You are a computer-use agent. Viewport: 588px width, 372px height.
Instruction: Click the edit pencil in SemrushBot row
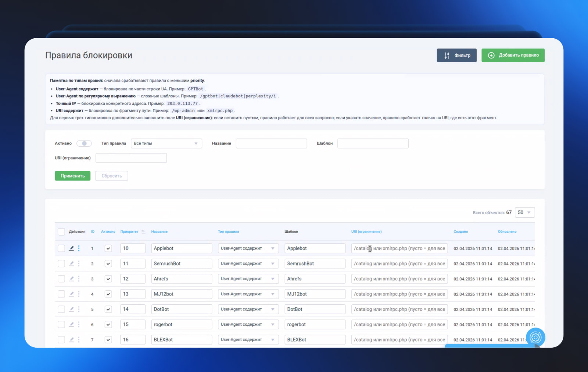pyautogui.click(x=72, y=264)
